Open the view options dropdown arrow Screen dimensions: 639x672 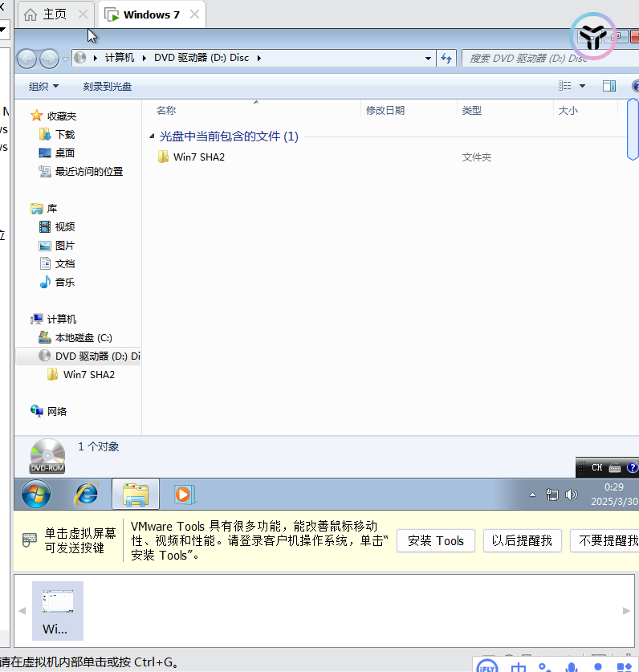pos(582,86)
